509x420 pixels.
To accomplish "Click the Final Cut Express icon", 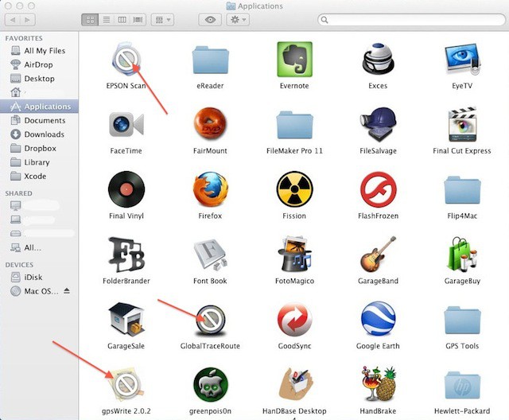I will (461, 124).
